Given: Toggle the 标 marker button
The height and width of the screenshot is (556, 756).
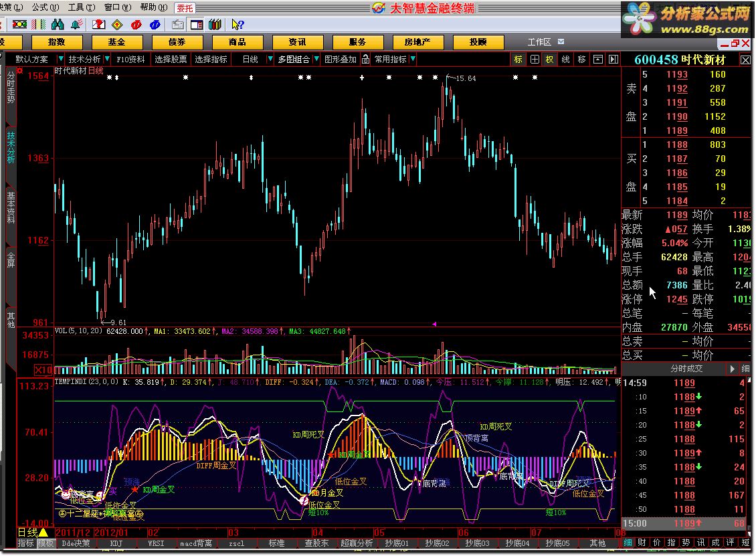Looking at the screenshot, I should pos(518,60).
